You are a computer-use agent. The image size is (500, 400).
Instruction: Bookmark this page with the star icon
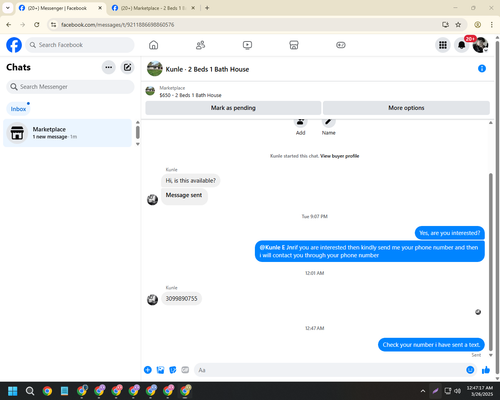458,25
